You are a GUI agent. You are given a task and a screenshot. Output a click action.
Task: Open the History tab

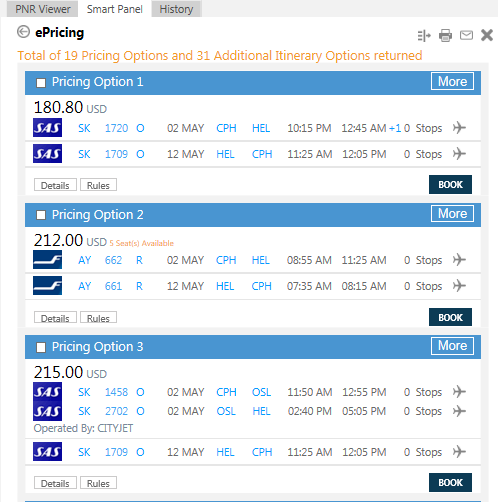pyautogui.click(x=176, y=9)
